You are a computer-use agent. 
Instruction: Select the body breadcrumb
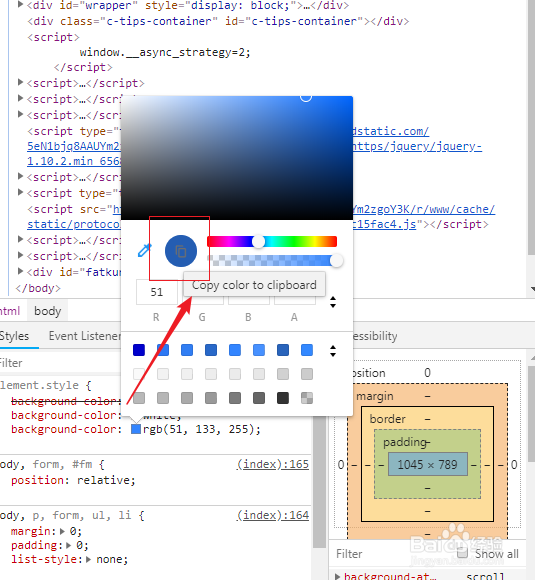coord(47,311)
